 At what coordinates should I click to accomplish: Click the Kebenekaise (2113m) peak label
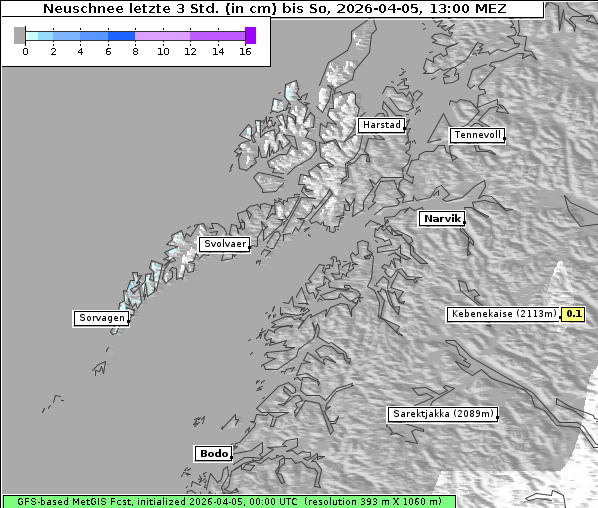[503, 314]
